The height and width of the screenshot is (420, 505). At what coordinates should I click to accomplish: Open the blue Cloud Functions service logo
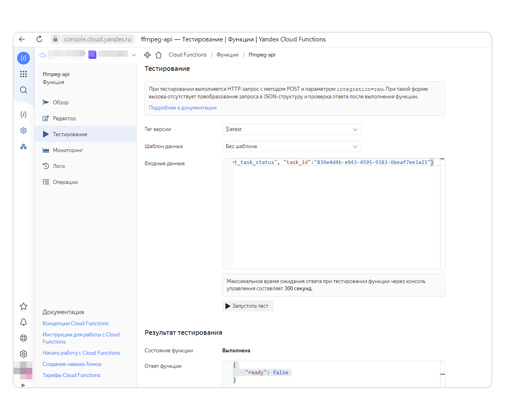(23, 58)
